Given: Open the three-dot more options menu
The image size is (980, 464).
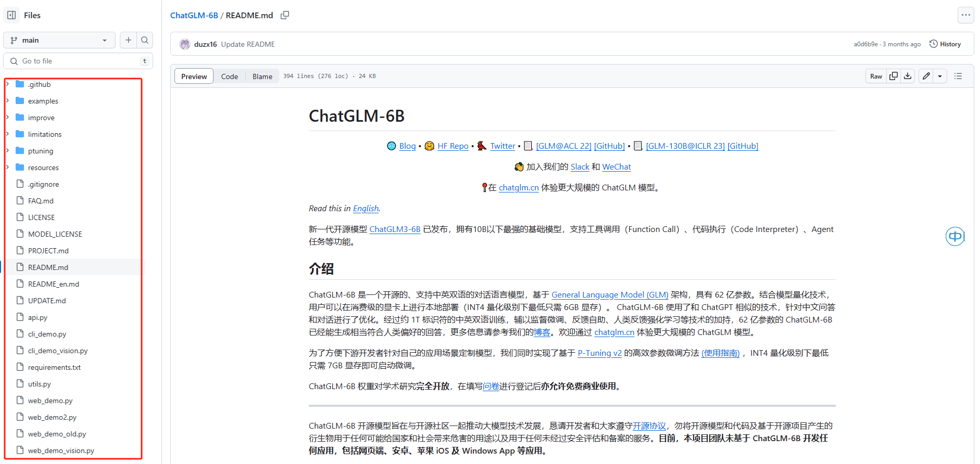Looking at the screenshot, I should pos(965,15).
